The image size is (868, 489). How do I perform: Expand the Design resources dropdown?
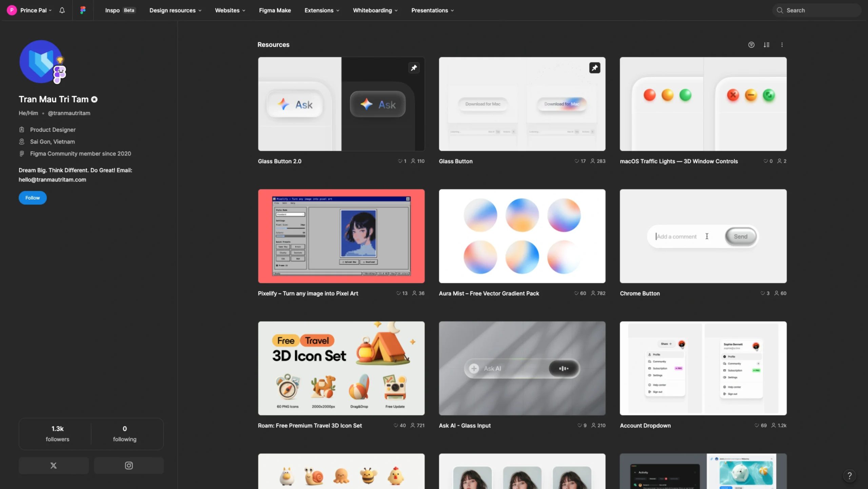tap(175, 10)
